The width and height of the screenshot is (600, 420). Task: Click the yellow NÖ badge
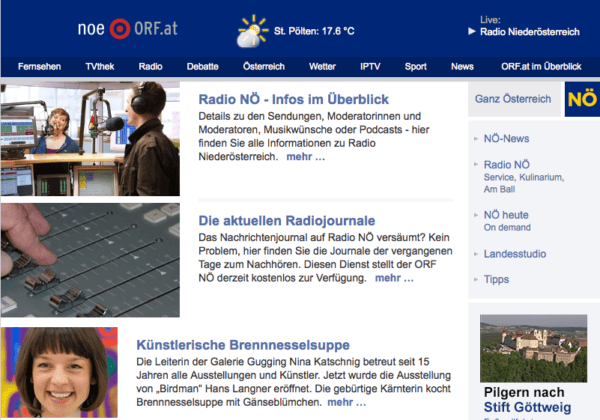[x=582, y=99]
